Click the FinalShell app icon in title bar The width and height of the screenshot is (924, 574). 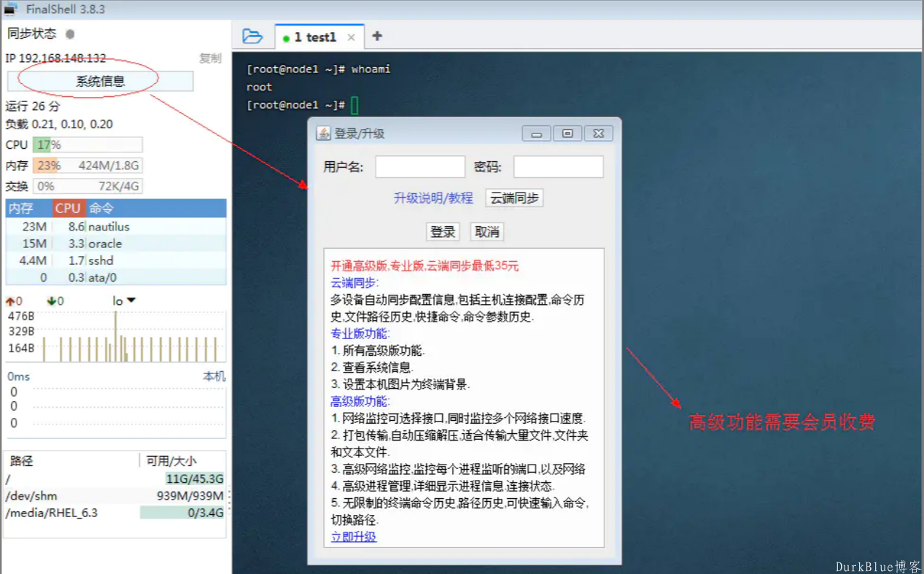[11, 9]
